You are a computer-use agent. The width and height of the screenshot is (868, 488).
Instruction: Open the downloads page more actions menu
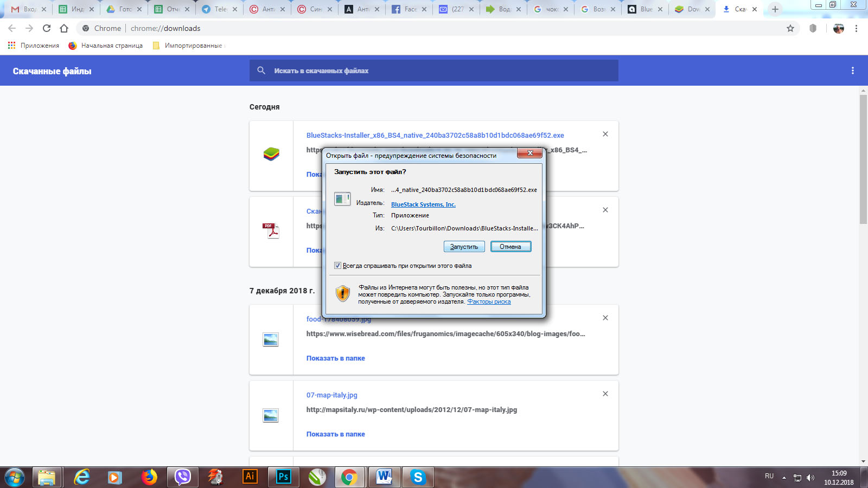coord(852,70)
